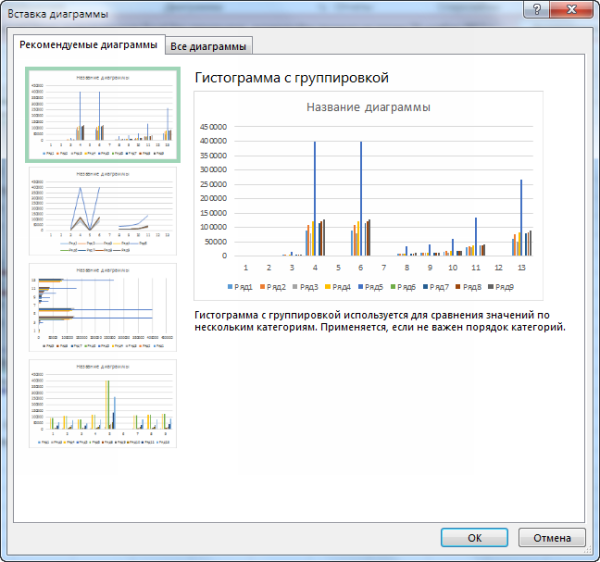Click the 450000 axis label in preview
The image size is (600, 562).
[x=215, y=127]
